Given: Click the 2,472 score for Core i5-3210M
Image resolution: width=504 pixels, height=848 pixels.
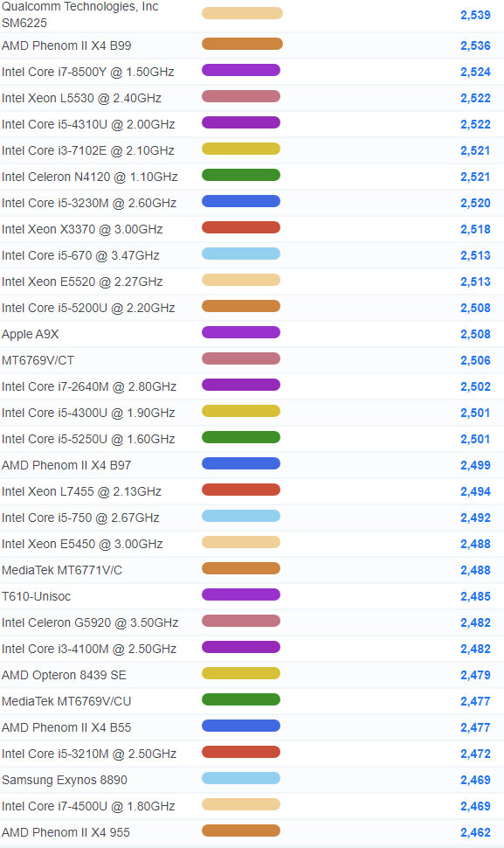Looking at the screenshot, I should click(x=475, y=754).
